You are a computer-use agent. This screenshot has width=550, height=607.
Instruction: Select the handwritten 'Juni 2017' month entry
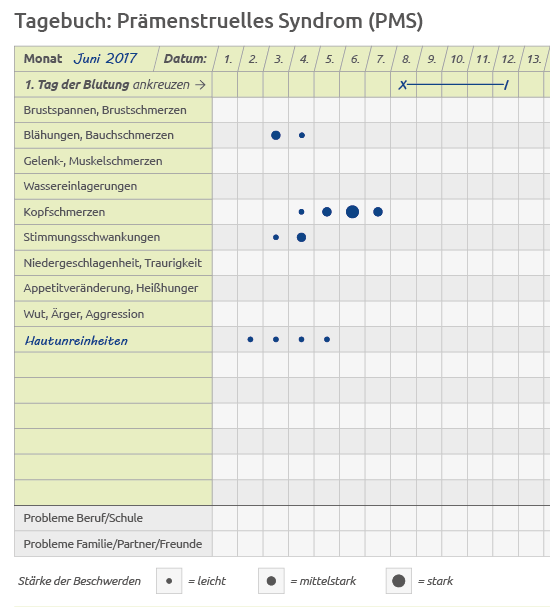click(x=105, y=58)
